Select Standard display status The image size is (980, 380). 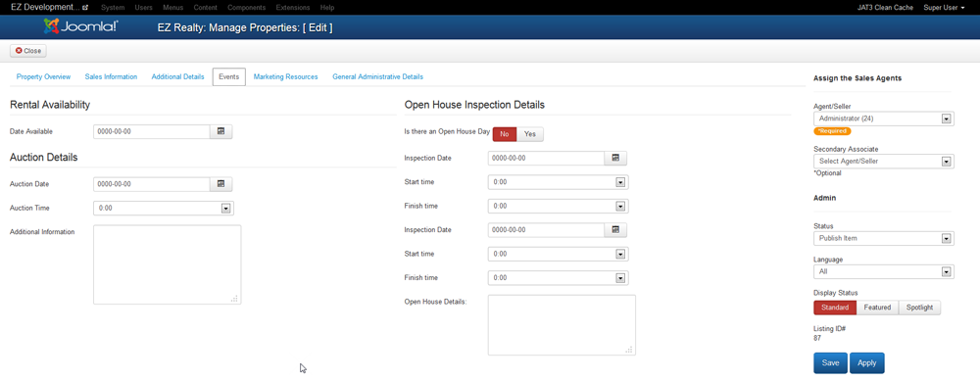click(x=835, y=308)
